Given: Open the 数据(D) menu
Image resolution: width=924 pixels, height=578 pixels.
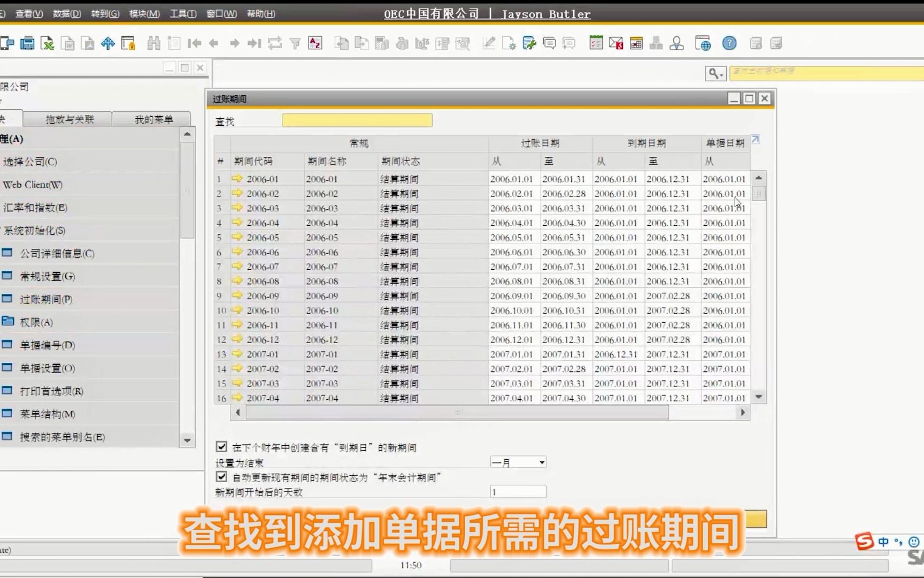Looking at the screenshot, I should tap(67, 13).
